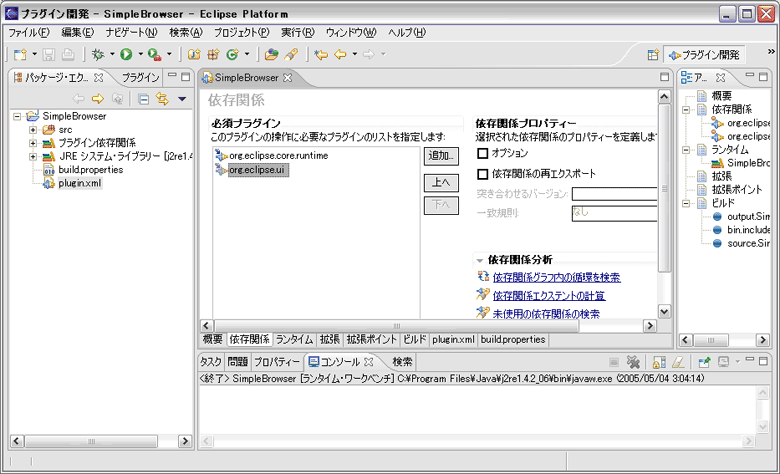
Task: Click the Open Perspective icon
Action: (653, 55)
